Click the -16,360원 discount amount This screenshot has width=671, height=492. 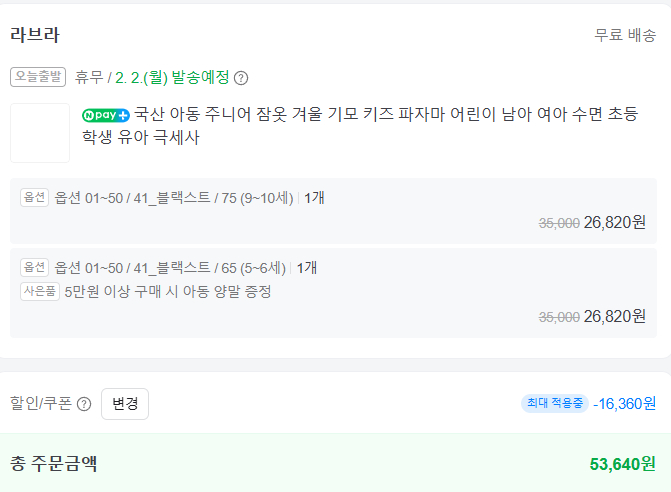[x=624, y=404]
